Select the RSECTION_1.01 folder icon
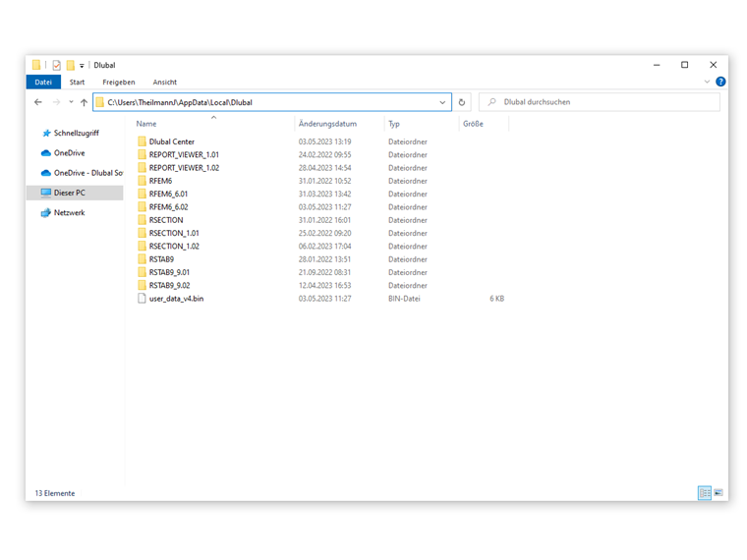Screen dimensions: 747x560 [x=142, y=233]
